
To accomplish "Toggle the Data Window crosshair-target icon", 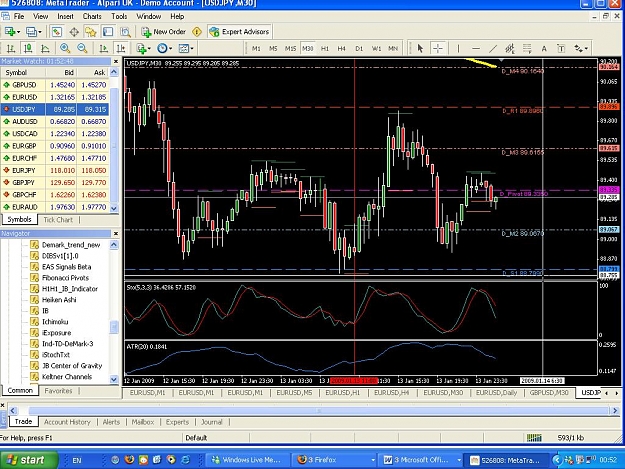I will pyautogui.click(x=74, y=32).
